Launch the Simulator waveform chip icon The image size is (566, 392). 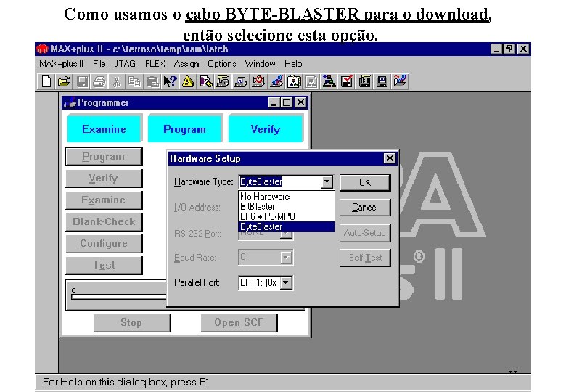[240, 81]
